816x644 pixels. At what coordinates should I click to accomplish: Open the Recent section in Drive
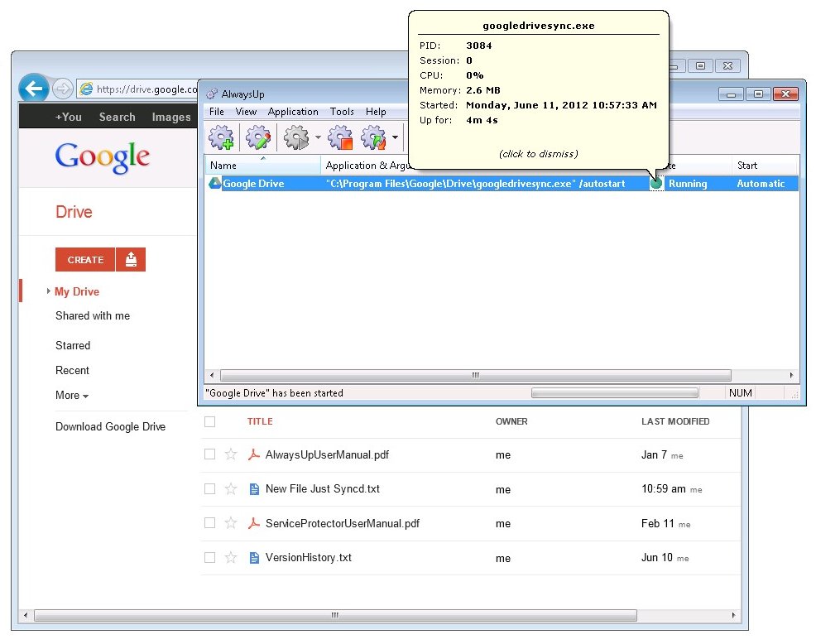72,370
